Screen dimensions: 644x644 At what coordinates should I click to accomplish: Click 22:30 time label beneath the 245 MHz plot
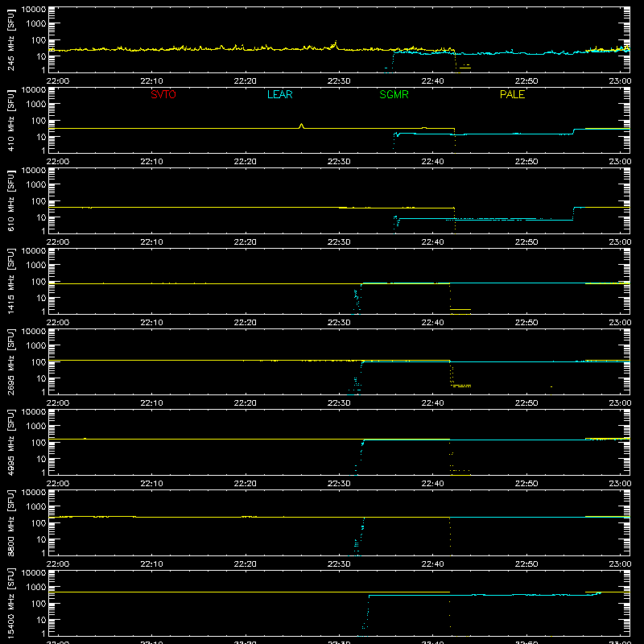339,81
